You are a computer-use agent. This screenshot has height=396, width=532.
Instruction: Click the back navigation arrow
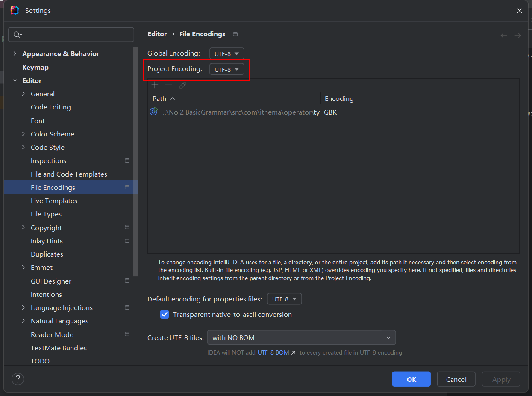[504, 35]
